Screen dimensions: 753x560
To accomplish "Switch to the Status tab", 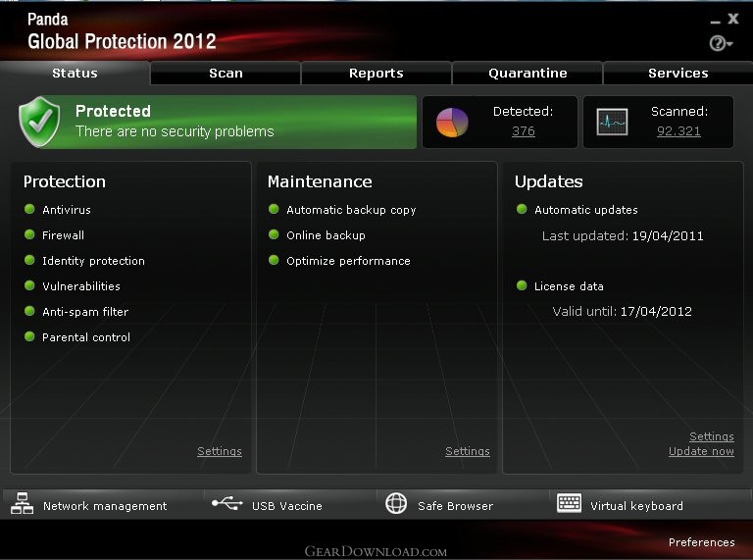I will [75, 73].
